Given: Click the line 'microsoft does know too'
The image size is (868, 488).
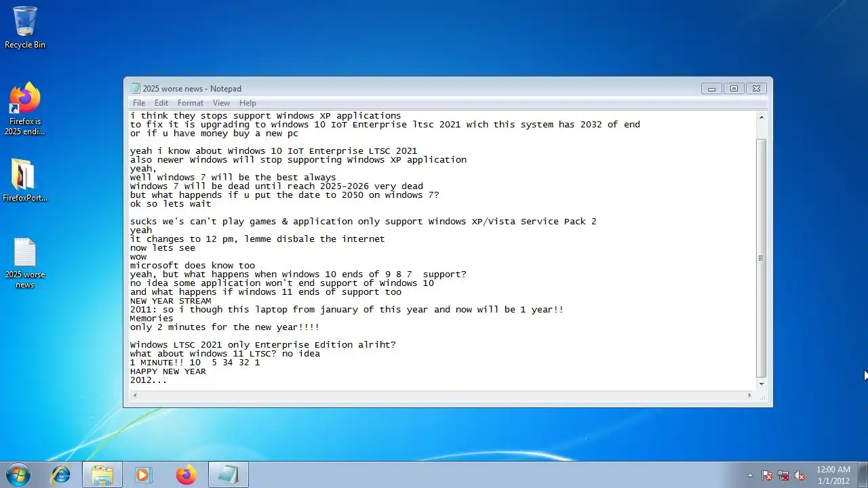Looking at the screenshot, I should 193,266.
